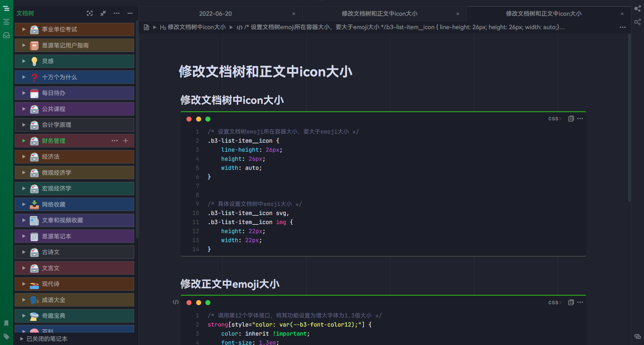
Task: Switch to the 2022-06-20 tab
Action: click(215, 14)
